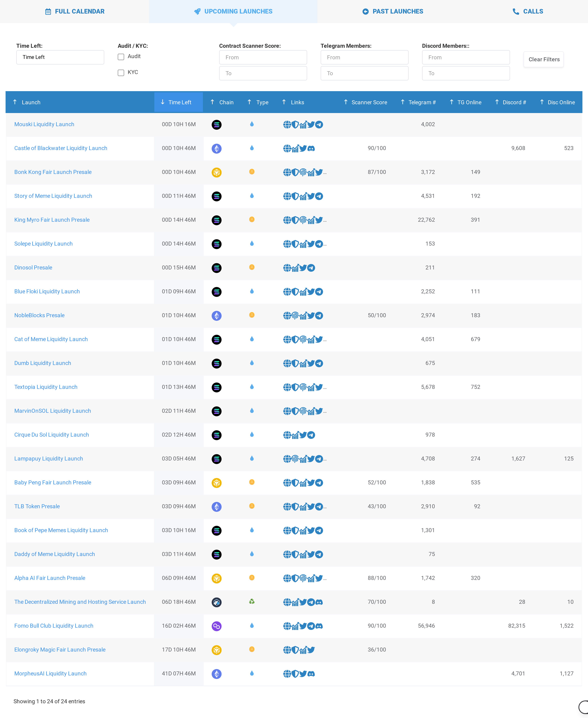The width and height of the screenshot is (588, 718).
Task: Click 90/100 score in Fomo Bull Club row
Action: [x=377, y=626]
